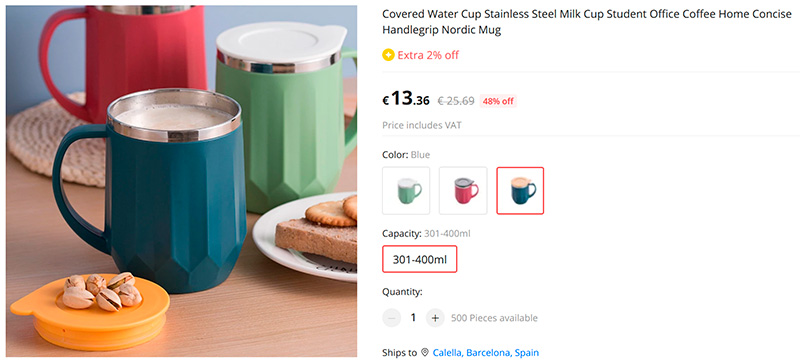The width and height of the screenshot is (800, 360).
Task: Select the red mug color option
Action: click(463, 191)
